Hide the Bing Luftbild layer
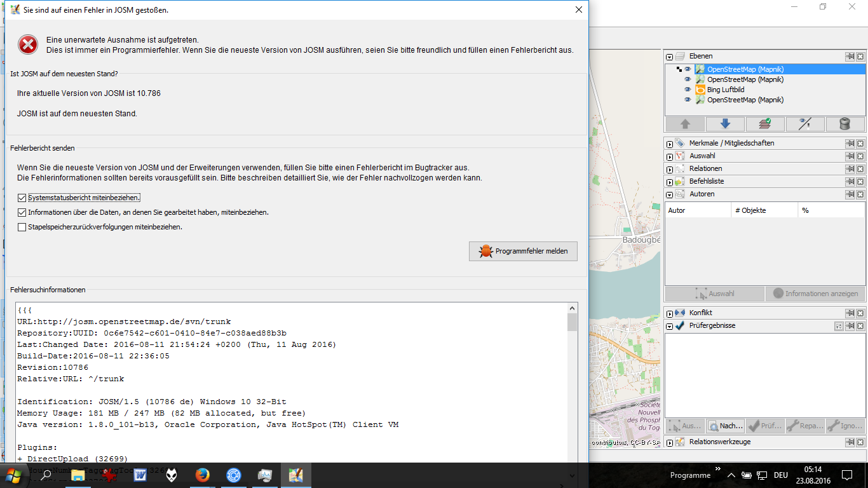 coord(688,90)
